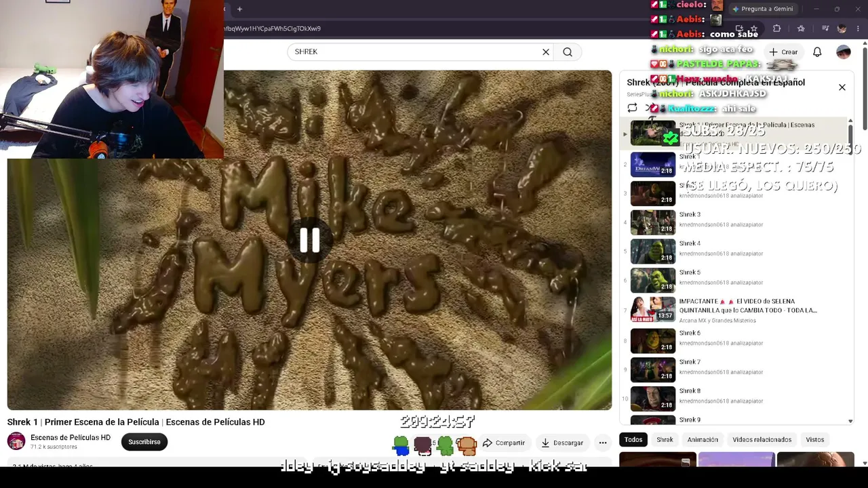Open a new browser tab
The width and height of the screenshot is (868, 488).
point(239,9)
